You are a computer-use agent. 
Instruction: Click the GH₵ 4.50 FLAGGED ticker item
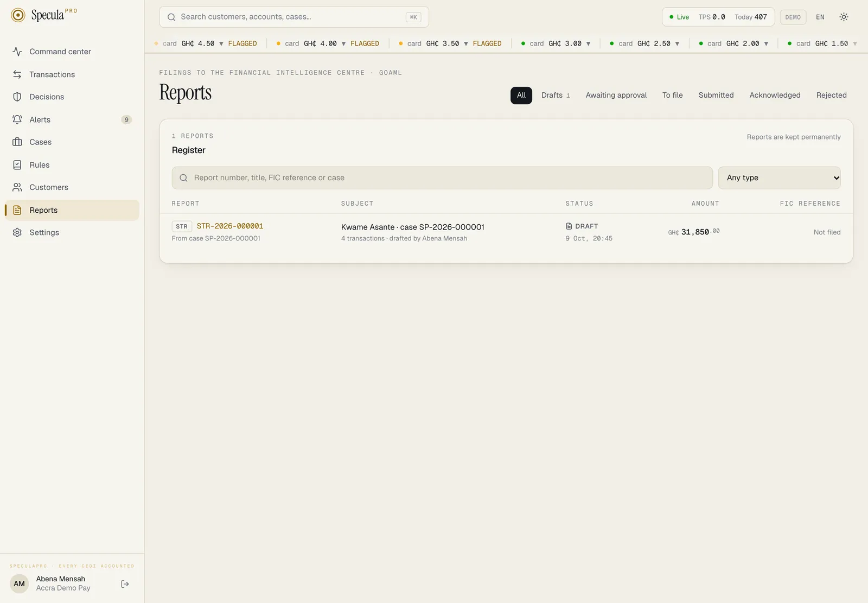(x=206, y=43)
